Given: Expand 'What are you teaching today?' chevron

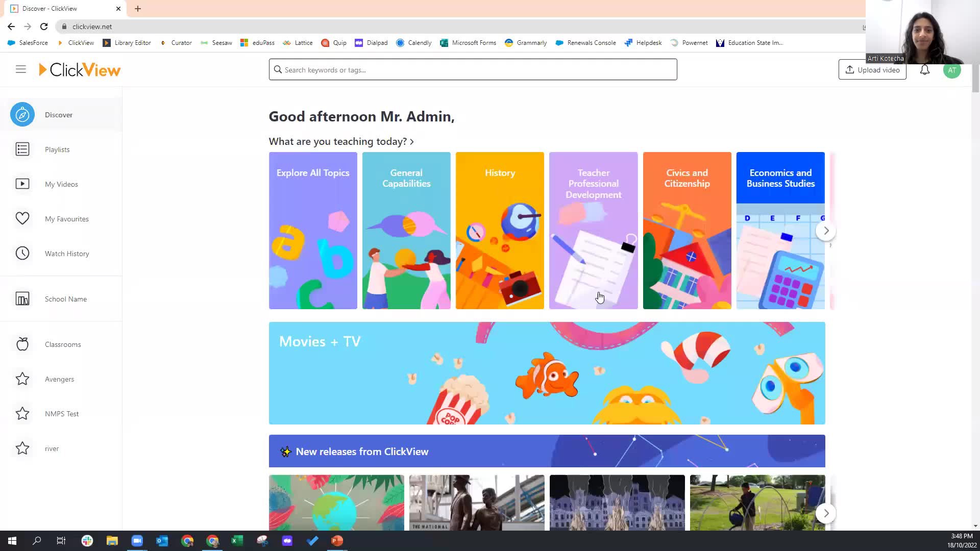Looking at the screenshot, I should (412, 142).
